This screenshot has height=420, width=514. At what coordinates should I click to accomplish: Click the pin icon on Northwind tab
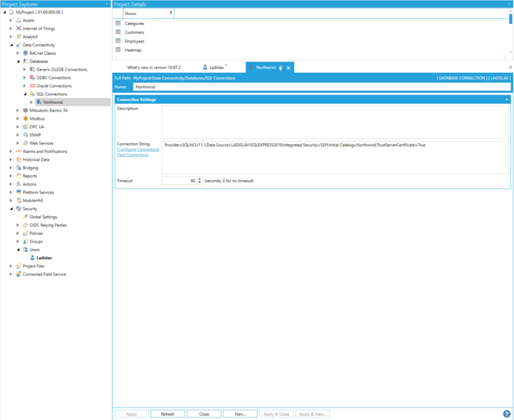pyautogui.click(x=281, y=68)
